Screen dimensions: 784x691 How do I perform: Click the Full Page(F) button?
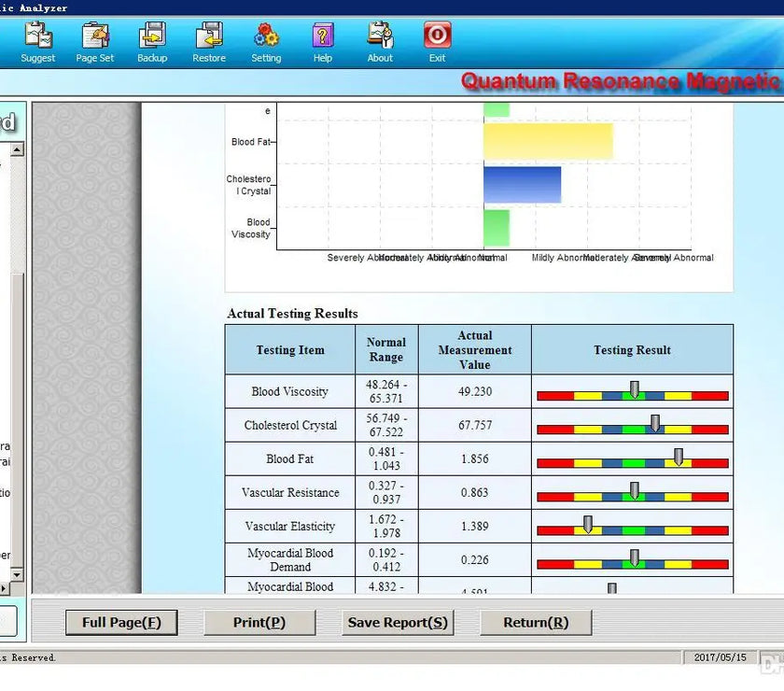coord(121,623)
